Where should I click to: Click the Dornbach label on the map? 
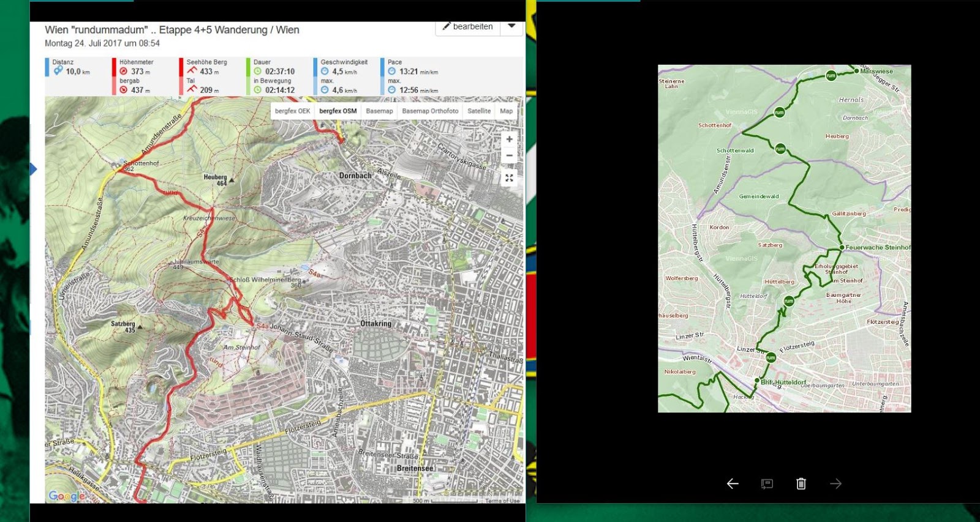coord(355,176)
